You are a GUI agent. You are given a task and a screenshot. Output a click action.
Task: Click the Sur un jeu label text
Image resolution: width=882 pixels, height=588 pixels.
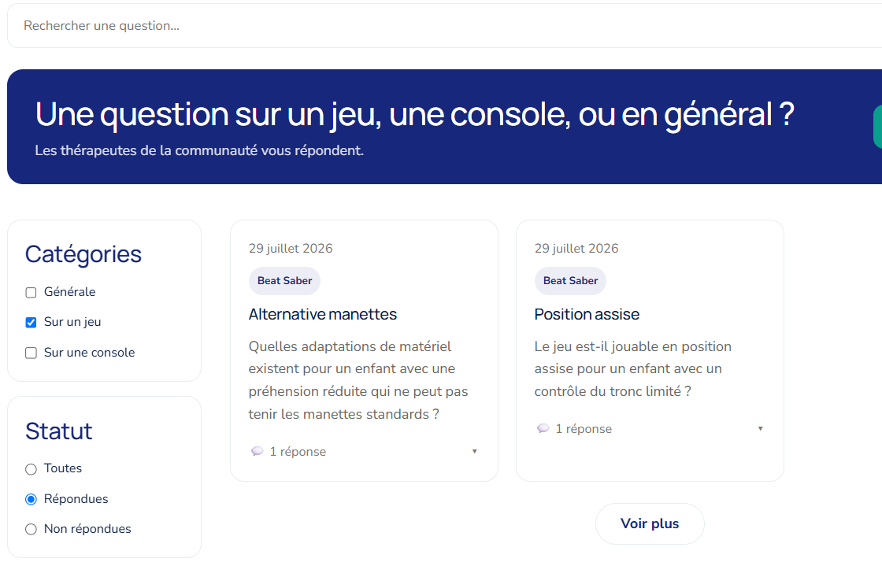point(72,321)
